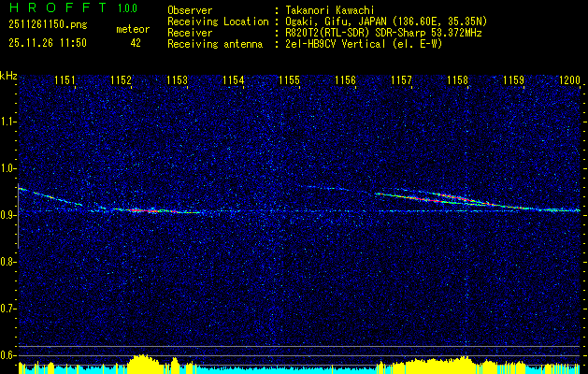This screenshot has height=374, width=588.
Task: Click the 0.8 kHz frequency label
Action: (x=7, y=262)
